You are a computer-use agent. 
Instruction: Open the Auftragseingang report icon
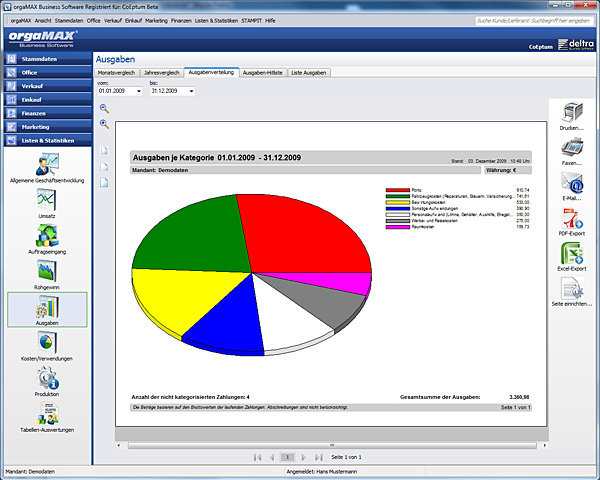coord(47,235)
